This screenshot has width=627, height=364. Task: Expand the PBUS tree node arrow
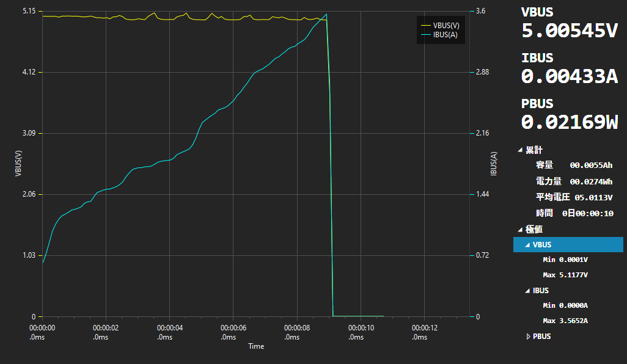click(529, 337)
